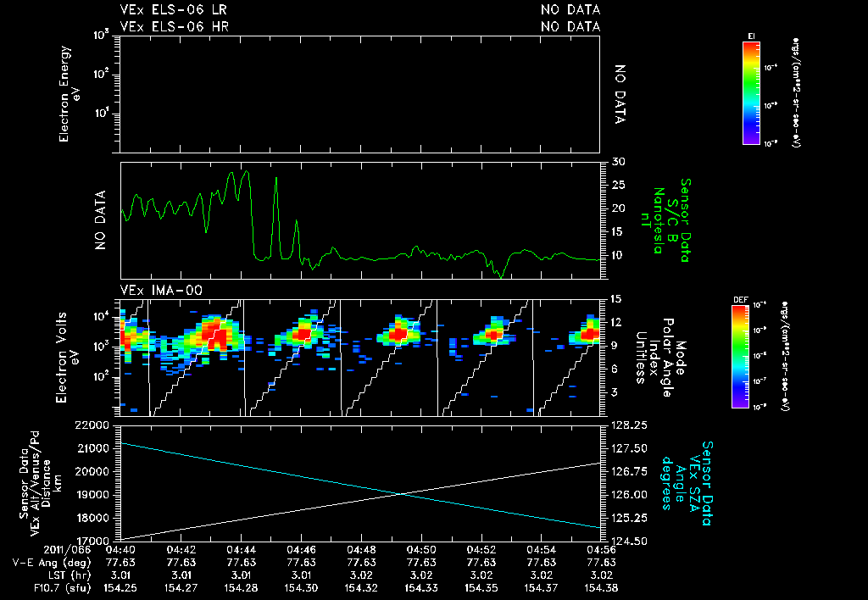Click the "Mode Polar Angle Index Unitless" title
Viewport: 868px width, 600px height.
pyautogui.click(x=660, y=358)
